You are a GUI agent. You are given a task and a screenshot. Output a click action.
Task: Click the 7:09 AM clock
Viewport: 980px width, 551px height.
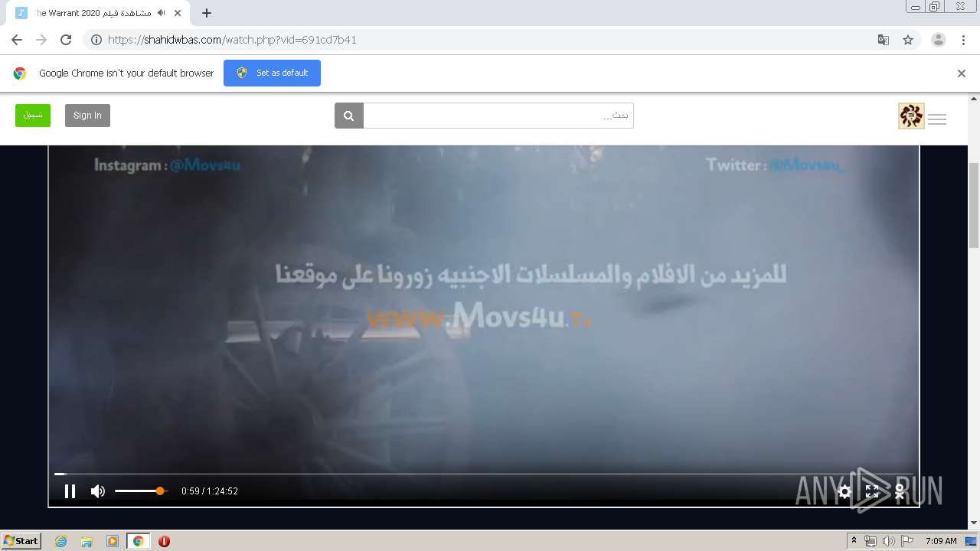pyautogui.click(x=940, y=541)
